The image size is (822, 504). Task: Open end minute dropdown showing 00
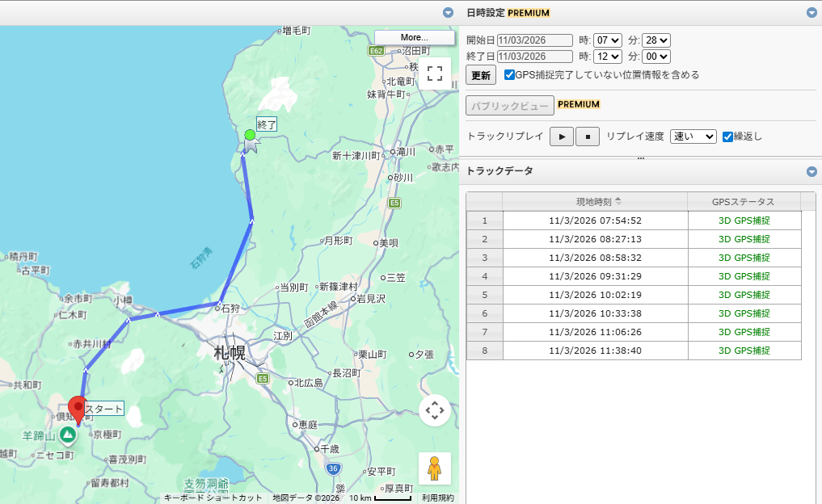[x=656, y=57]
